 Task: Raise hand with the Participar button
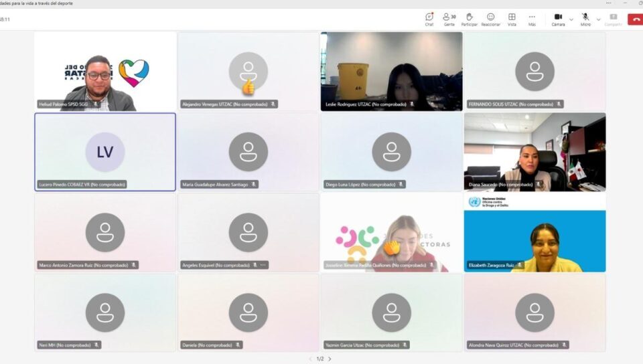pyautogui.click(x=470, y=19)
